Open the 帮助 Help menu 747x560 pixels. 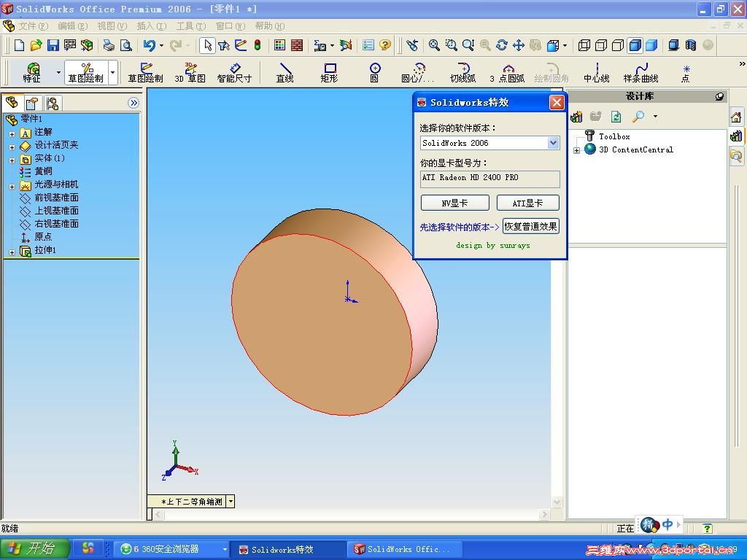tap(269, 26)
